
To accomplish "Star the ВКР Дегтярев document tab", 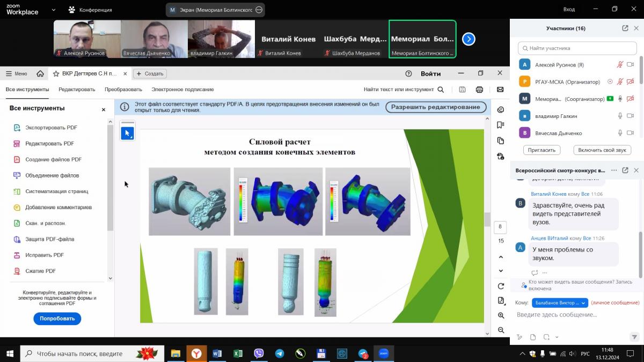I will [x=56, y=73].
